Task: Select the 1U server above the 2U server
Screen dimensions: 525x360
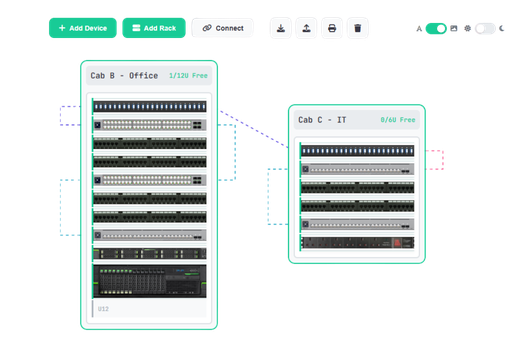Action: click(x=150, y=254)
